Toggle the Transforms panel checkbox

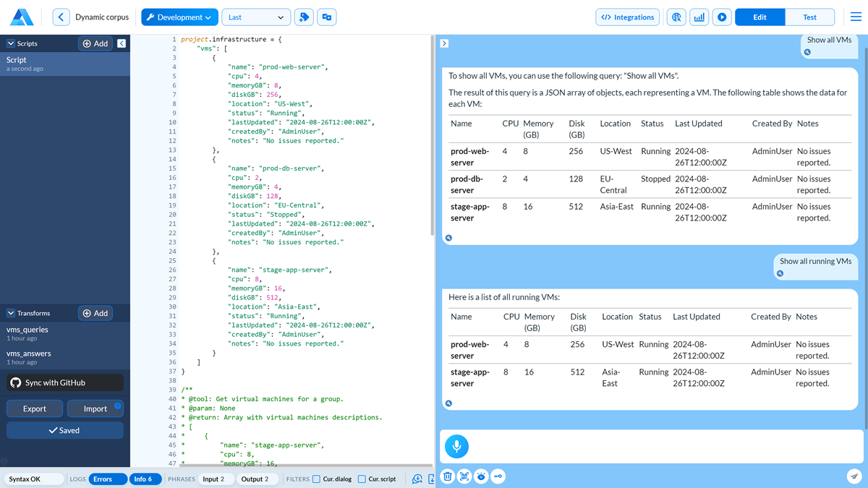click(x=10, y=313)
